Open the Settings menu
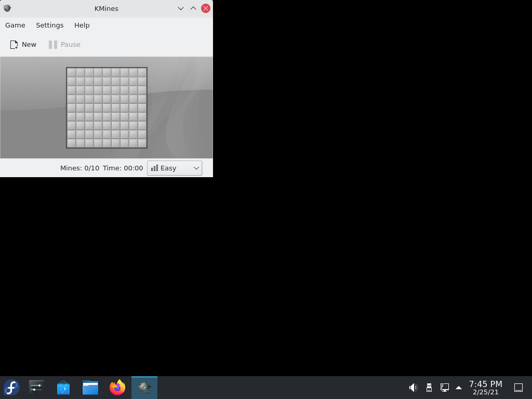The height and width of the screenshot is (399, 532). (x=50, y=25)
